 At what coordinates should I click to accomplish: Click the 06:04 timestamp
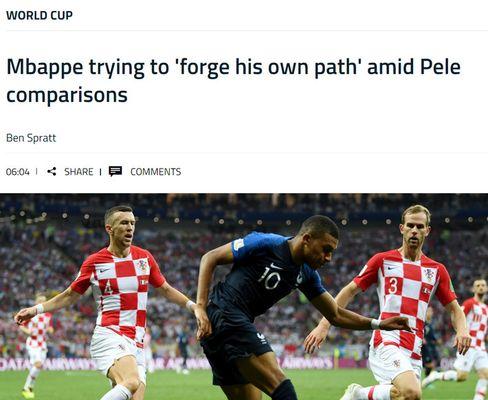click(18, 172)
